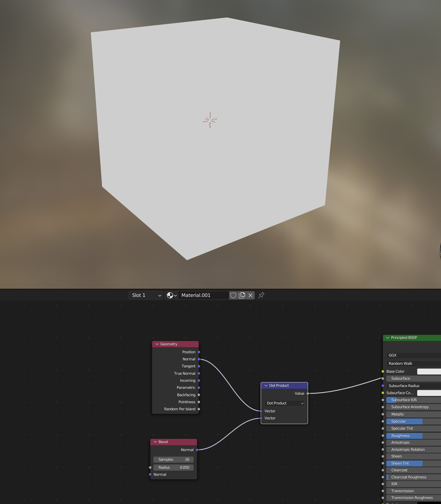Adjust the Subsurface IOR slider
Screen dimensions: 441x504
click(413, 400)
